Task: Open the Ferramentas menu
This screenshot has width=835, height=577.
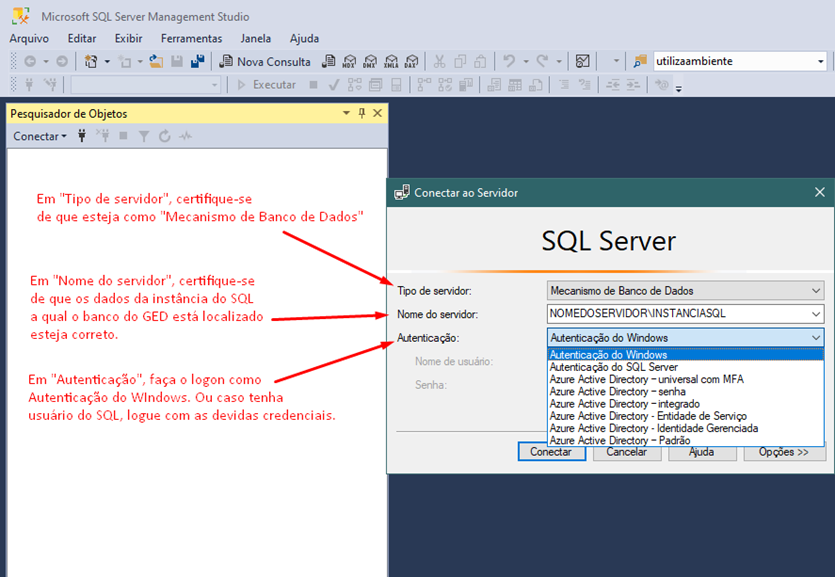Action: coord(191,38)
